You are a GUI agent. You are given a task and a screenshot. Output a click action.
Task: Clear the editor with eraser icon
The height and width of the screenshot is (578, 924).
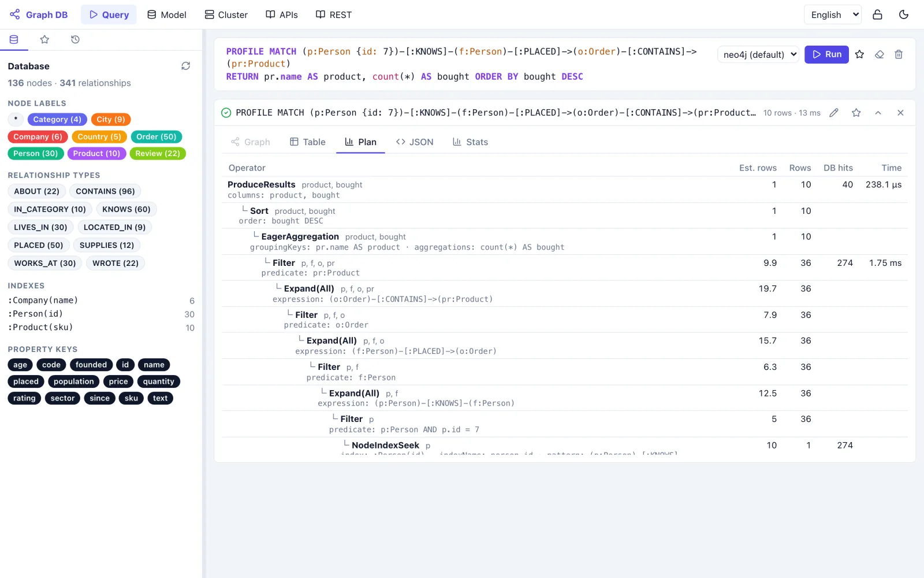[879, 54]
